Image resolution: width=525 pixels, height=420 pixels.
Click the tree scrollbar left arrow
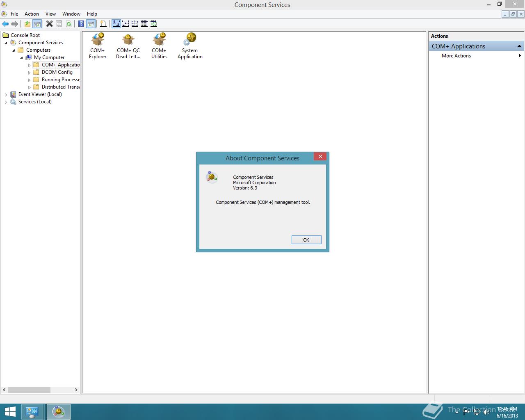[5, 390]
